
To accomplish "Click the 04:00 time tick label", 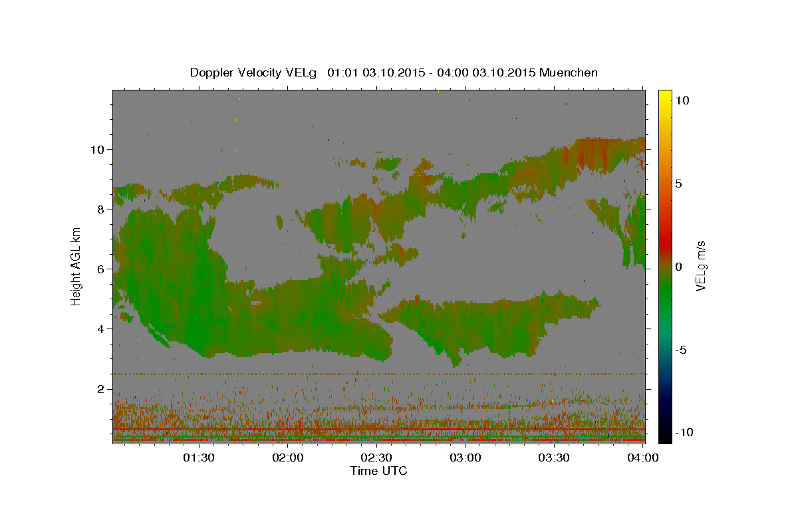I will click(643, 458).
